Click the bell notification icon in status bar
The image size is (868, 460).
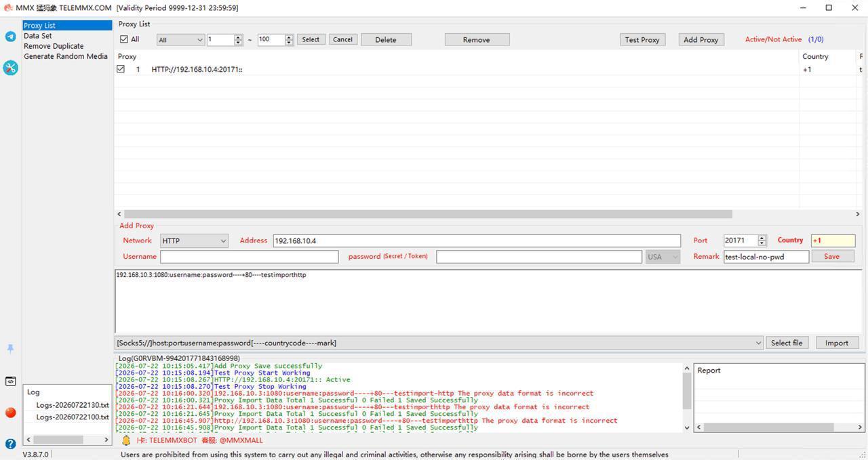click(126, 440)
